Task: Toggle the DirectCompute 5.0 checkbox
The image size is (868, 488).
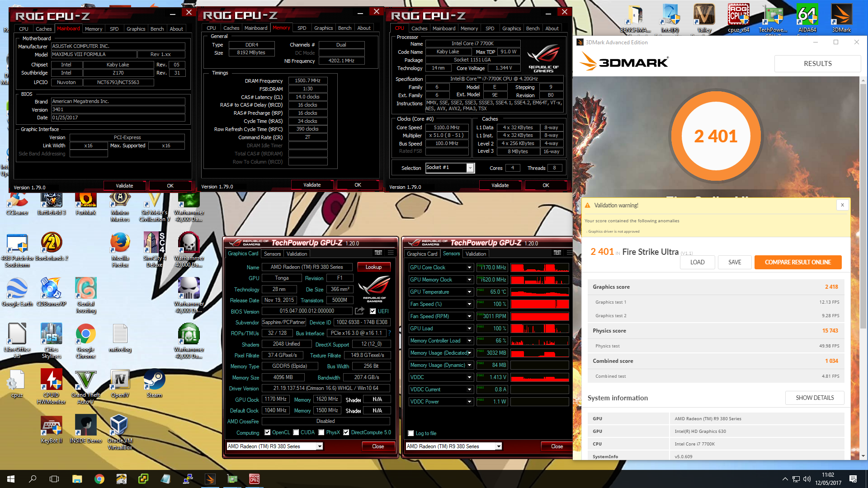Action: tap(346, 432)
